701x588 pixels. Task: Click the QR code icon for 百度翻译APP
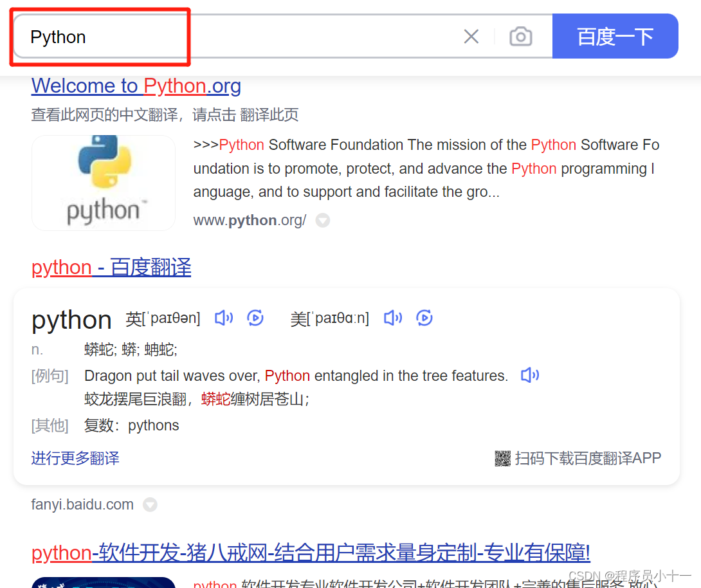coord(502,458)
